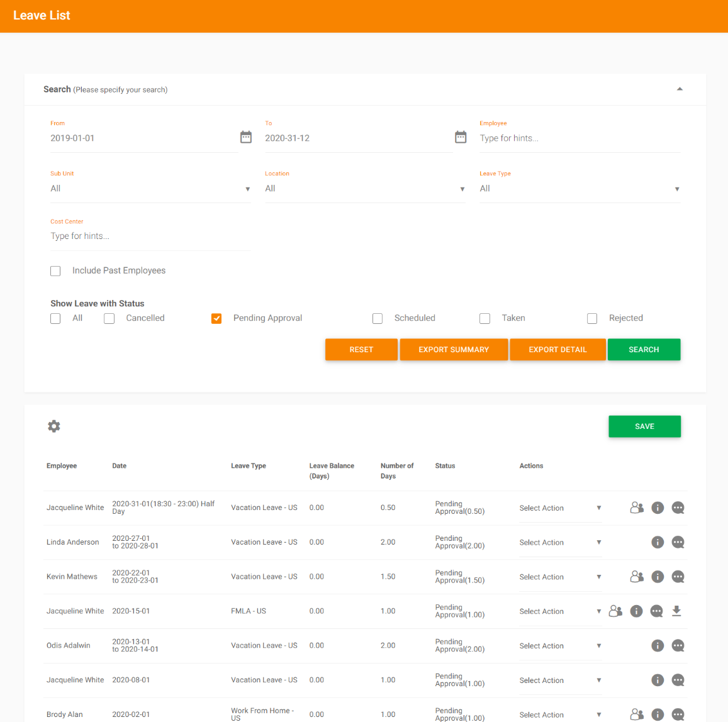
Task: View info icon in the FMLA - US row
Action: (636, 611)
